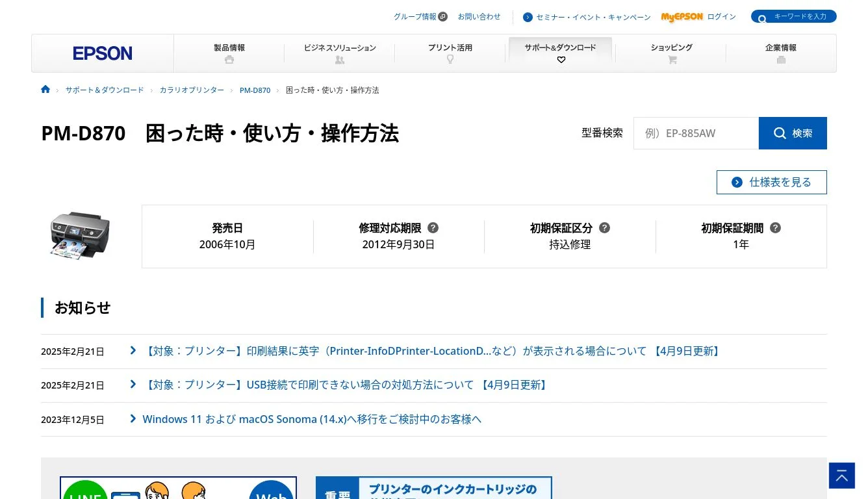The height and width of the screenshot is (499, 868).
Task: Click the ink cartridge notice banner
Action: point(434,488)
